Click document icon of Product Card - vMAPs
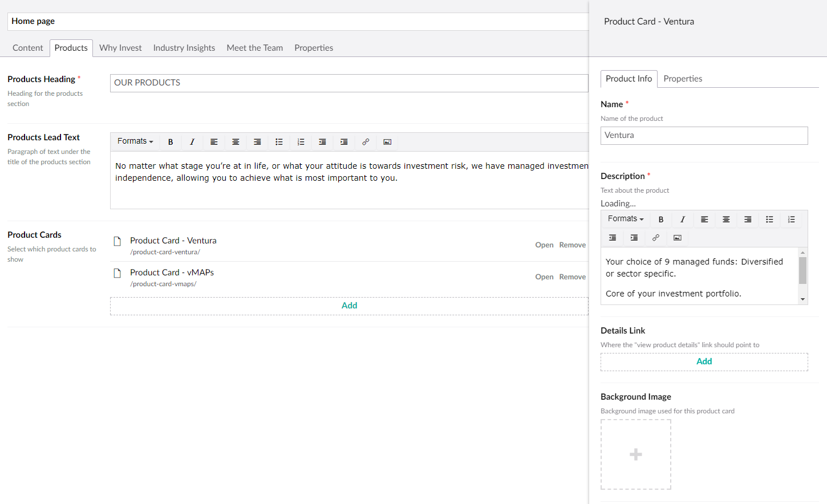827x504 pixels. tap(117, 273)
